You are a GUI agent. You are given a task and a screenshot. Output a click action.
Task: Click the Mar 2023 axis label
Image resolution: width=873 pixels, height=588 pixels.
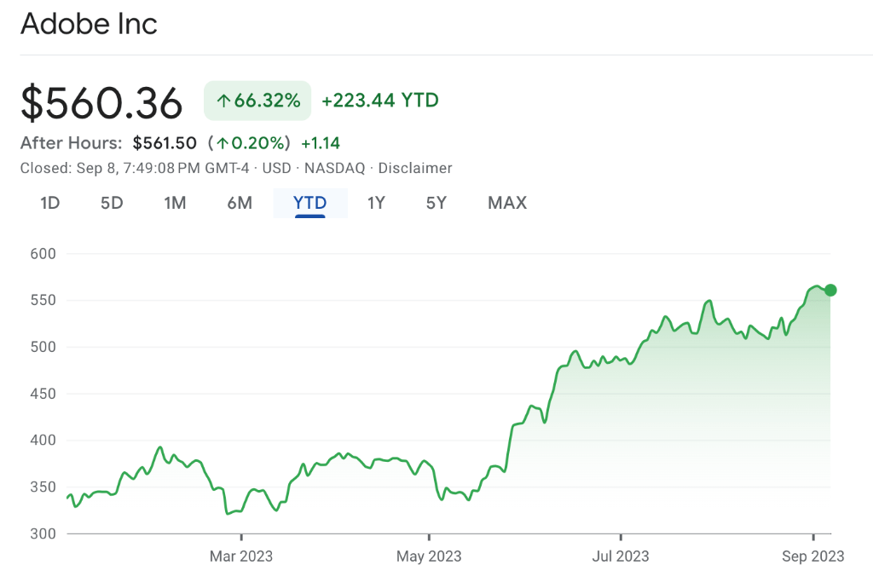tap(241, 556)
